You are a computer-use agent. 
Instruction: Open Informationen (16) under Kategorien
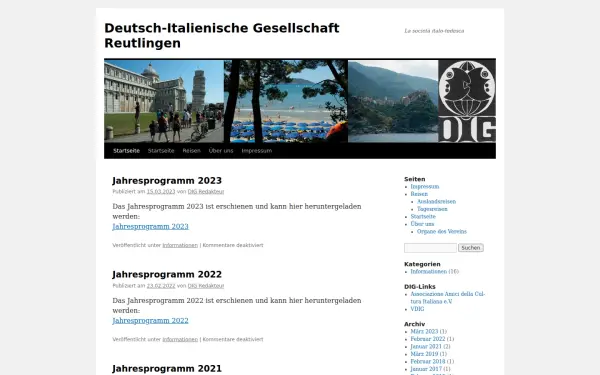(x=429, y=272)
